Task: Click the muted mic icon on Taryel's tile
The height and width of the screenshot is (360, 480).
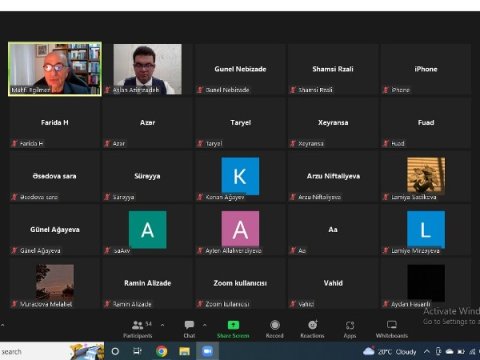Action: tap(200, 143)
